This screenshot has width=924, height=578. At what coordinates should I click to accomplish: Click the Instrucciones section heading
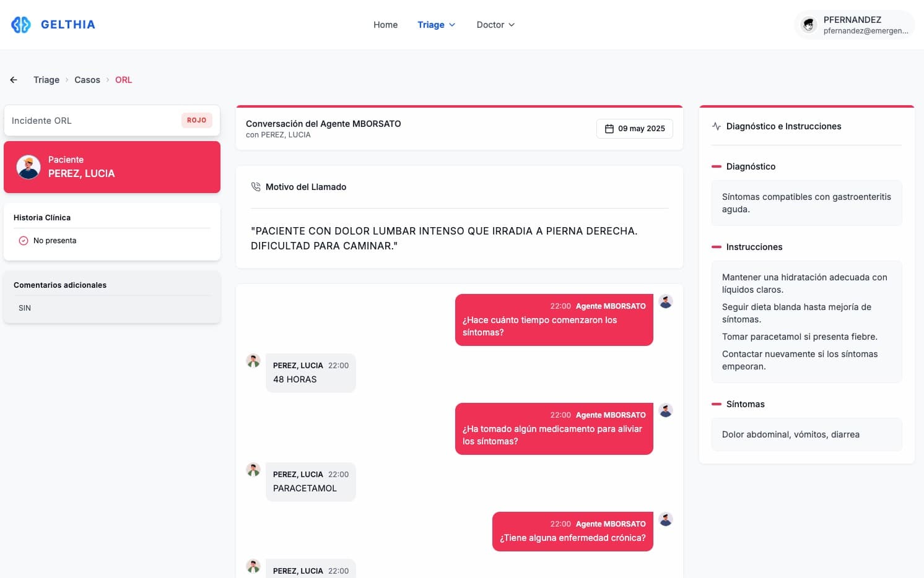click(754, 247)
